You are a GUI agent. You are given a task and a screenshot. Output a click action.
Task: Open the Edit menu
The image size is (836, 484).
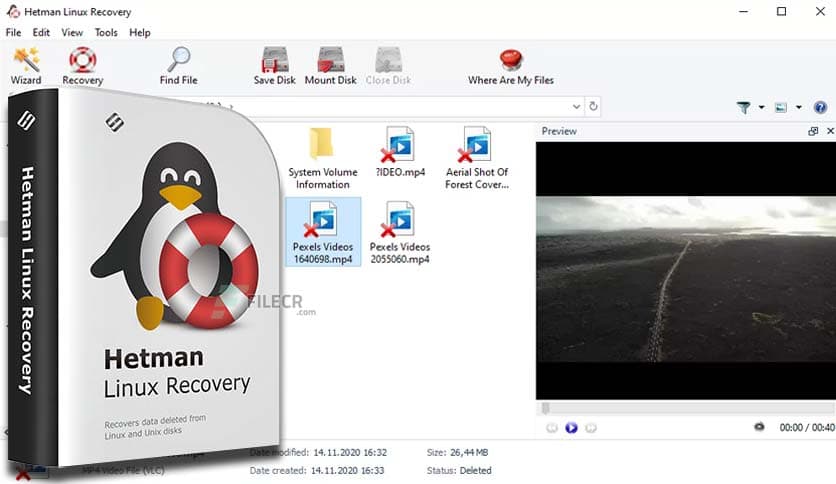pos(41,33)
